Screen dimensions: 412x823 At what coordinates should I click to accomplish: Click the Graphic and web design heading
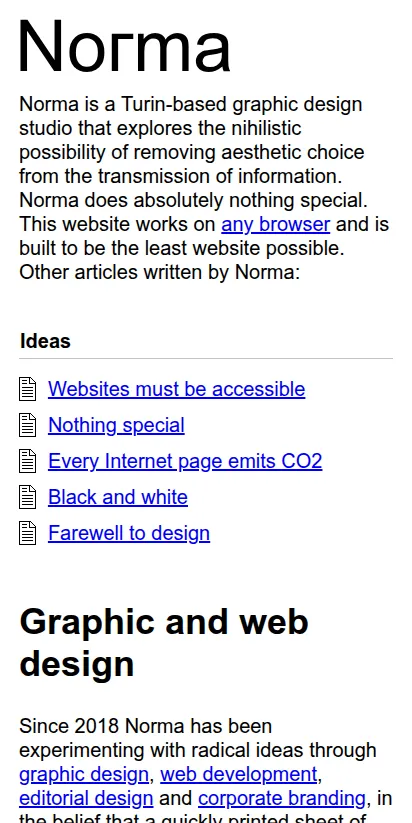point(164,643)
